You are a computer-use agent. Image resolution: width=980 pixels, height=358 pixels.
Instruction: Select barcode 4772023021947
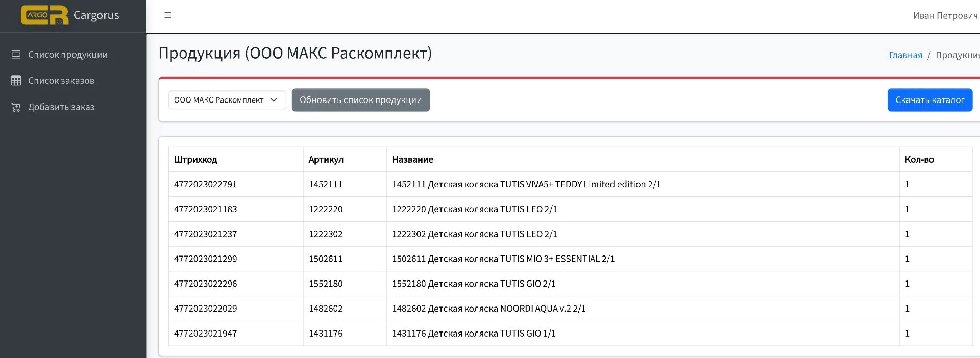[206, 334]
